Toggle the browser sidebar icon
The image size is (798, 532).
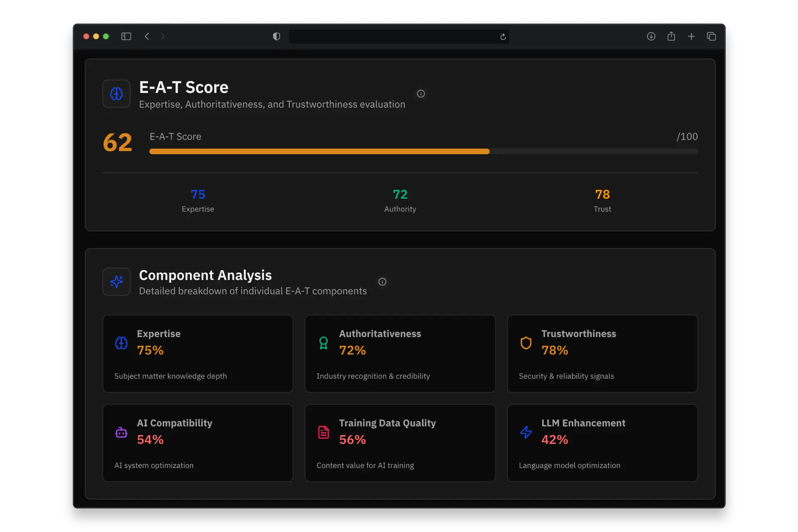(126, 37)
